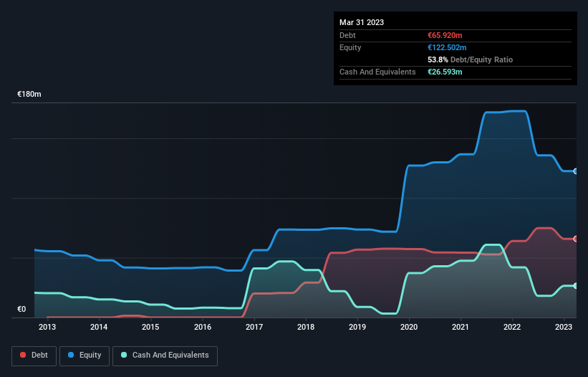Select the Cash endpoint marker on chart
The height and width of the screenshot is (377, 588).
[576, 285]
